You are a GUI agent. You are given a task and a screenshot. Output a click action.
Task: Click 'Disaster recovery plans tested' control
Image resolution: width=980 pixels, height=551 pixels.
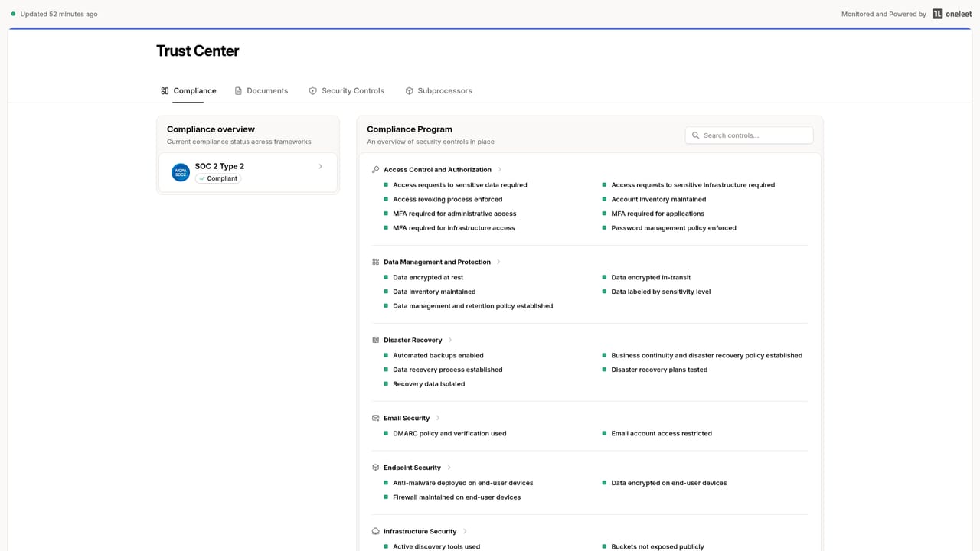(x=659, y=370)
